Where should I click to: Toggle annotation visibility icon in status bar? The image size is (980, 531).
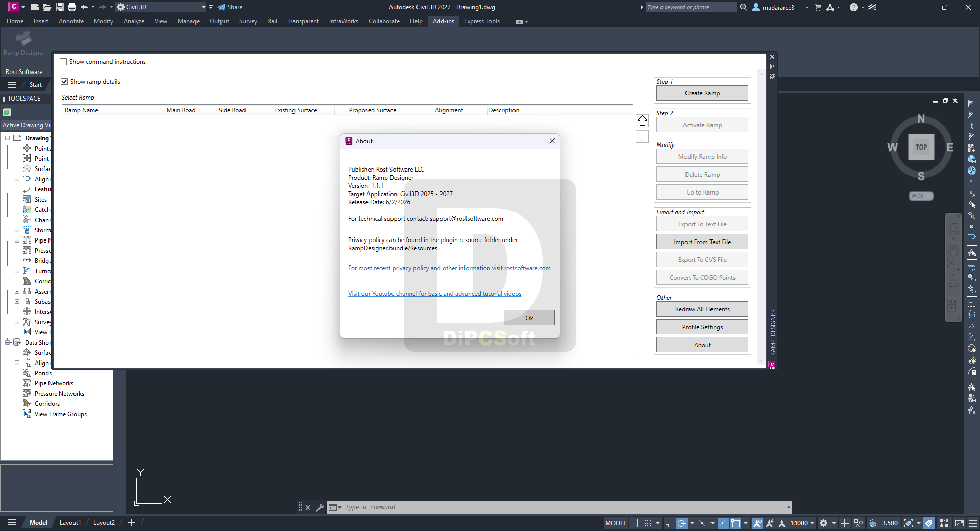(x=757, y=523)
